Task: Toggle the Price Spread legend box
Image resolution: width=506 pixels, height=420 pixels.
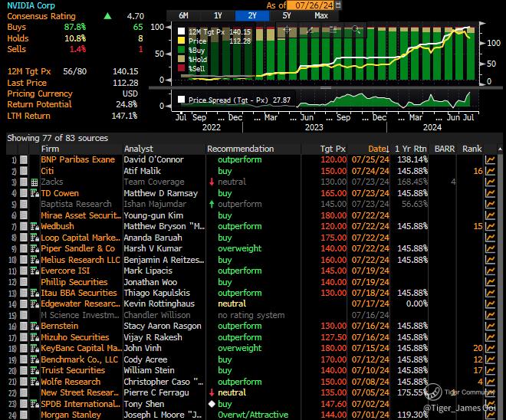Action: tap(182, 100)
